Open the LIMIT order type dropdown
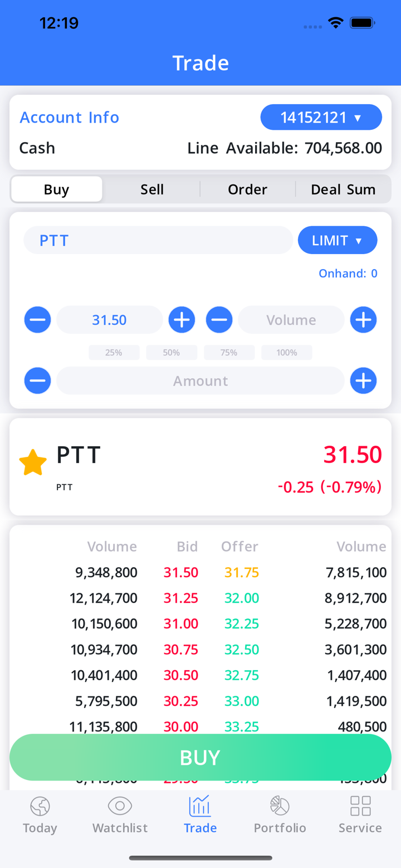This screenshot has height=868, width=401. coord(338,241)
